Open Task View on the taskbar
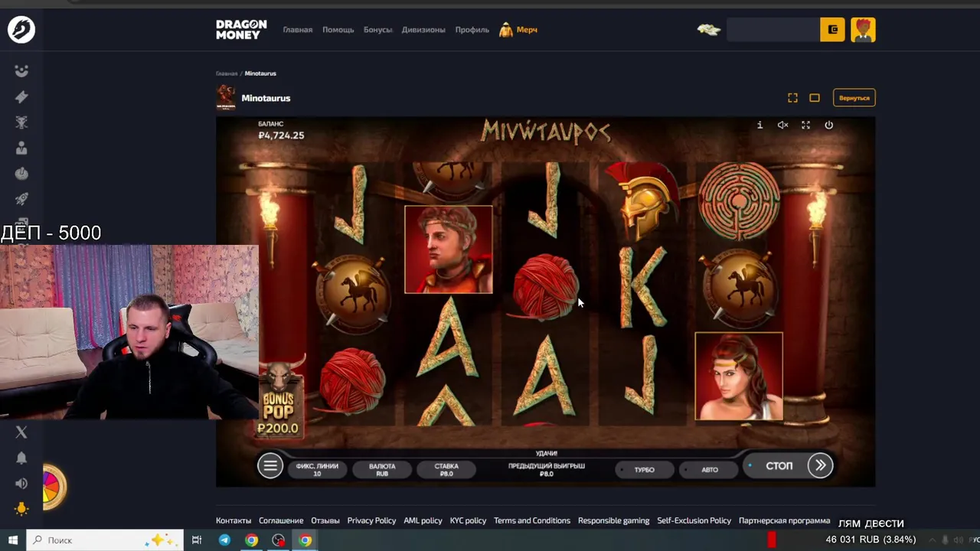 [x=197, y=540]
